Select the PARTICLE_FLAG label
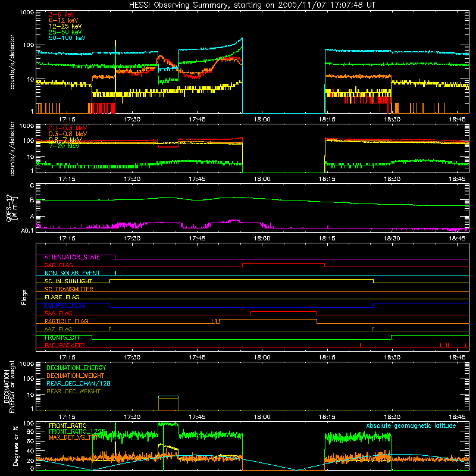Image resolution: width=476 pixels, height=476 pixels. tap(67, 321)
